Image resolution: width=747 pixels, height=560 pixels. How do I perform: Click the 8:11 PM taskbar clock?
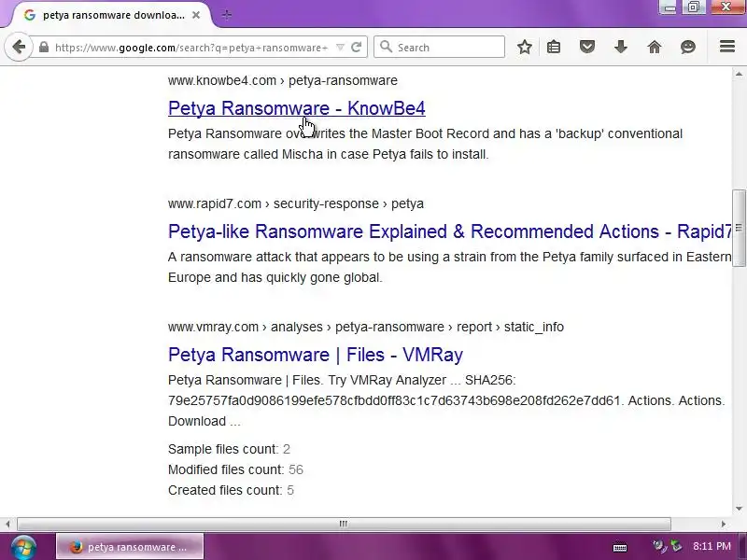click(x=712, y=546)
